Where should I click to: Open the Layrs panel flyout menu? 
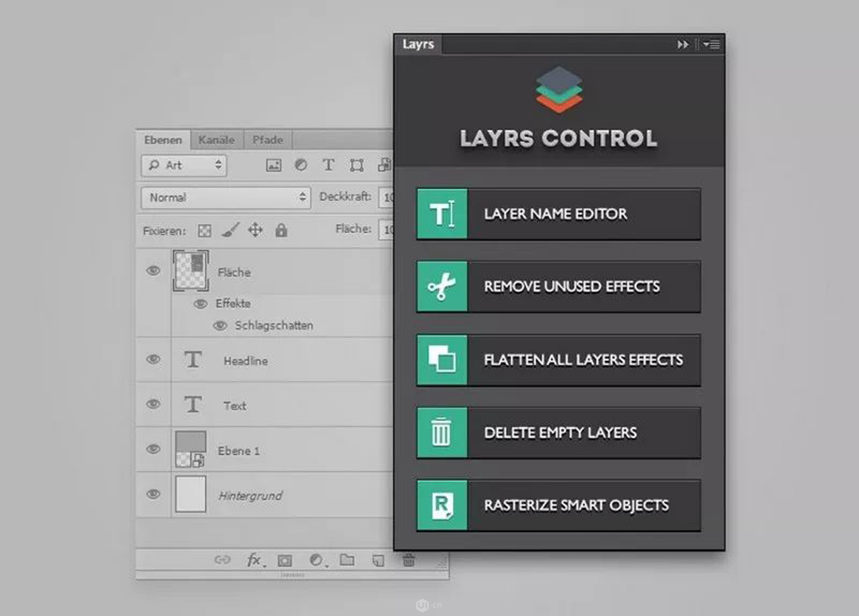[x=712, y=44]
